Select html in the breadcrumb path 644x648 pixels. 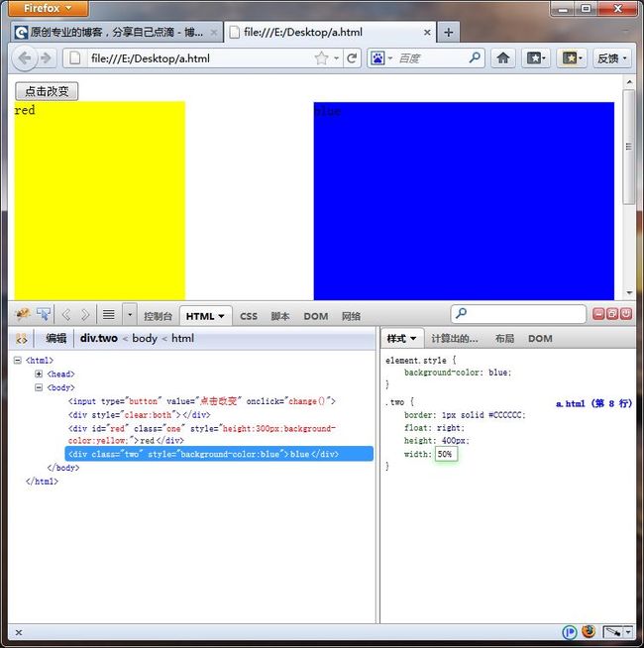click(182, 338)
